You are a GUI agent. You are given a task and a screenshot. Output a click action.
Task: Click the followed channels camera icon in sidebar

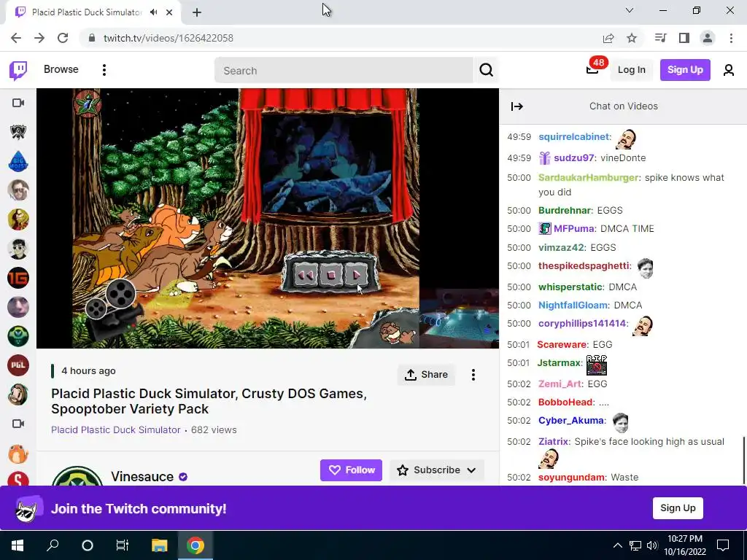point(18,103)
